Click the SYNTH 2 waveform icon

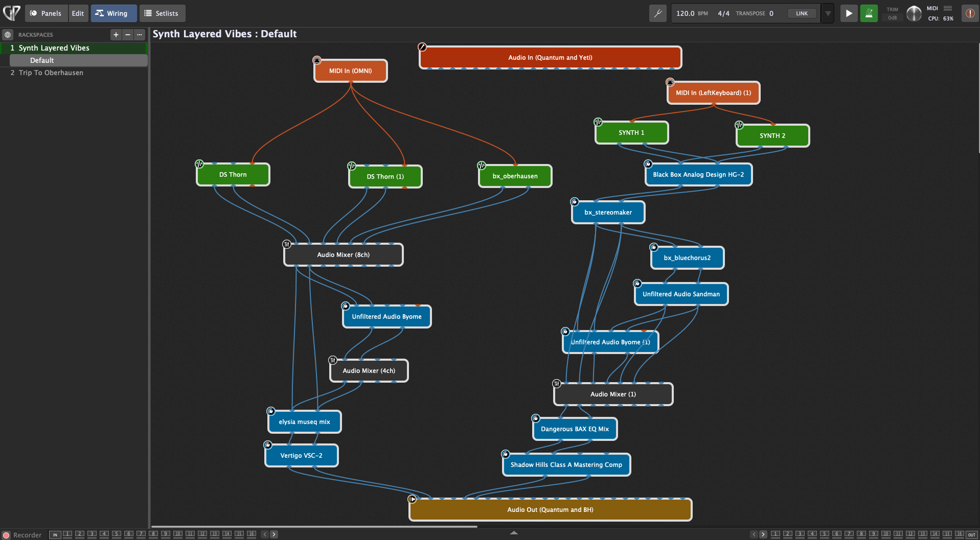(x=739, y=125)
